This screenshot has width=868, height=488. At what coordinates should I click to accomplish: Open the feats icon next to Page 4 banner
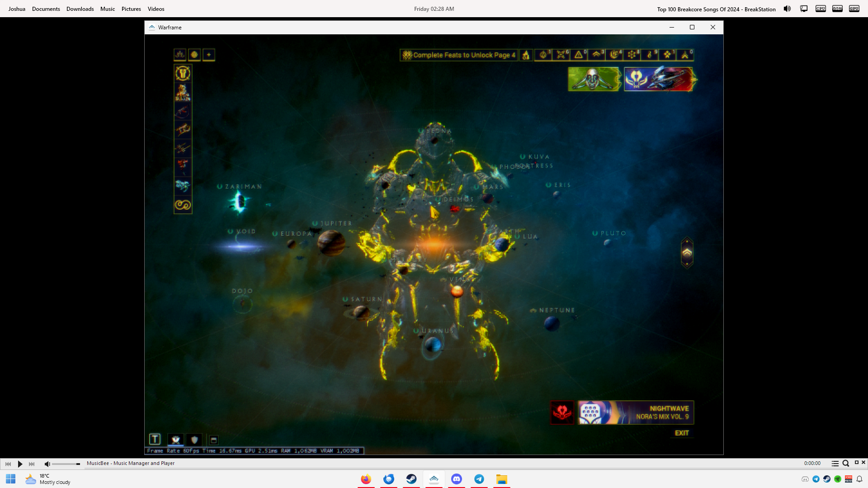[526, 55]
